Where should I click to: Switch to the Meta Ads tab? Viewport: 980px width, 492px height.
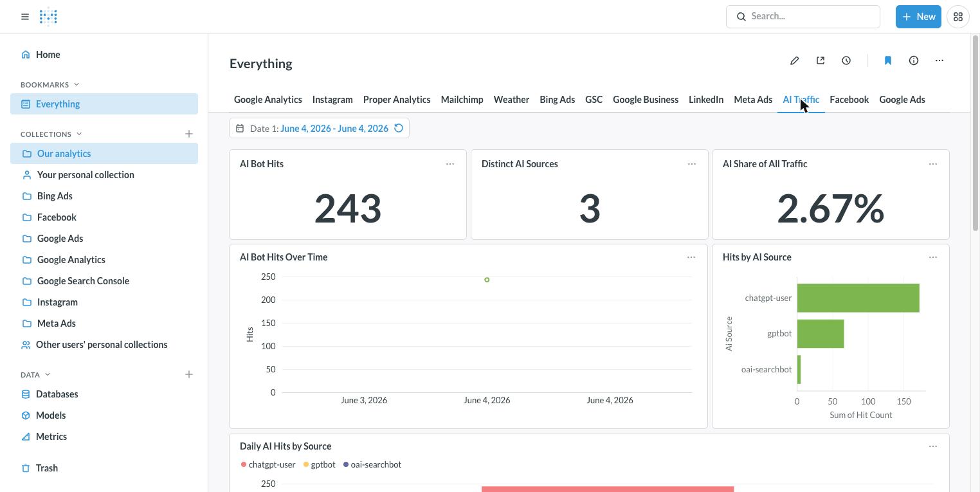pos(753,100)
